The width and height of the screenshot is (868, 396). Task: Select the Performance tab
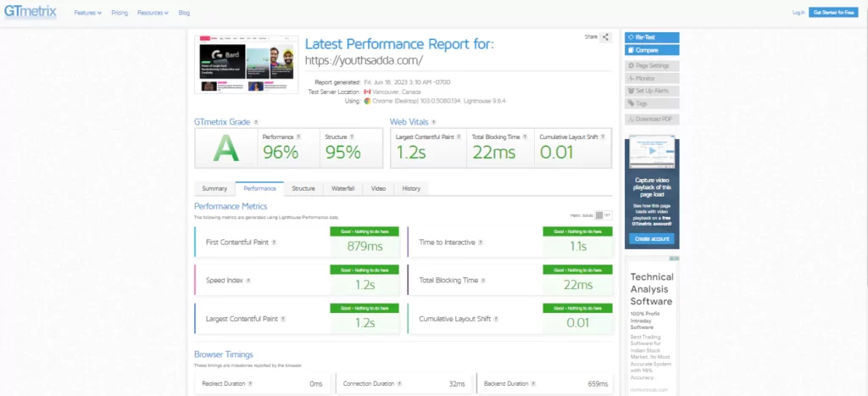pos(259,189)
